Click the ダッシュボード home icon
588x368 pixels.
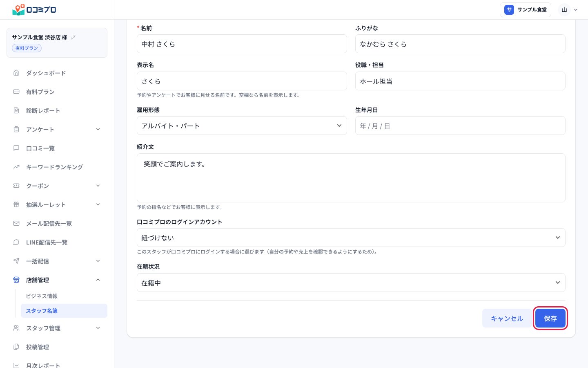click(x=16, y=73)
